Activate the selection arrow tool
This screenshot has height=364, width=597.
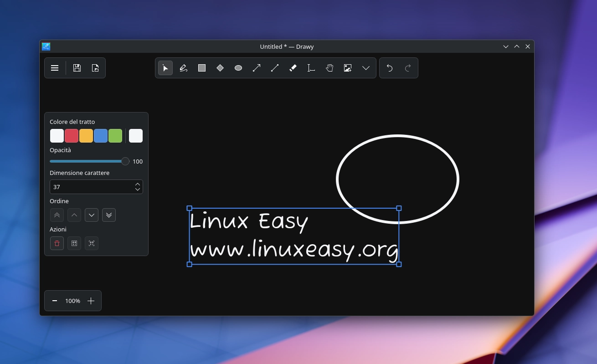click(x=165, y=68)
